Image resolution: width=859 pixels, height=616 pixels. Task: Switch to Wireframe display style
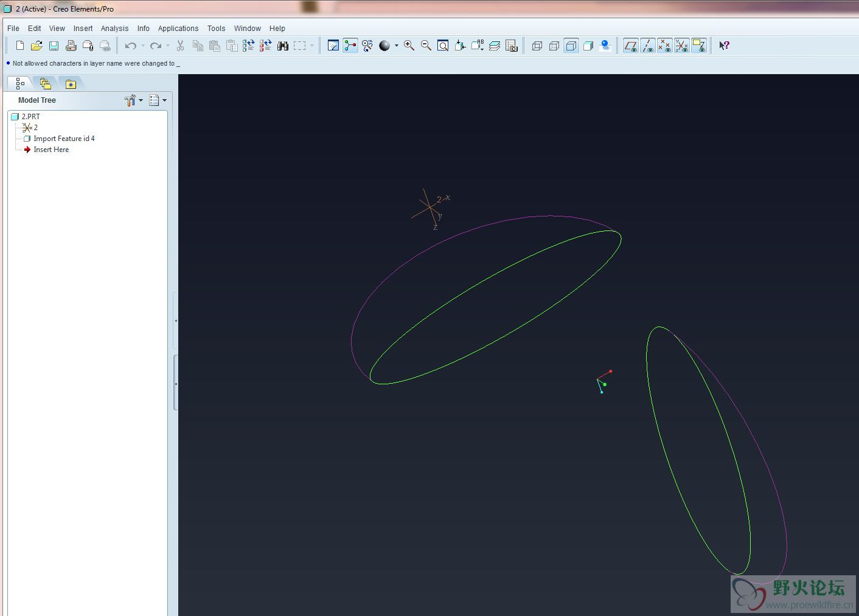pyautogui.click(x=537, y=46)
